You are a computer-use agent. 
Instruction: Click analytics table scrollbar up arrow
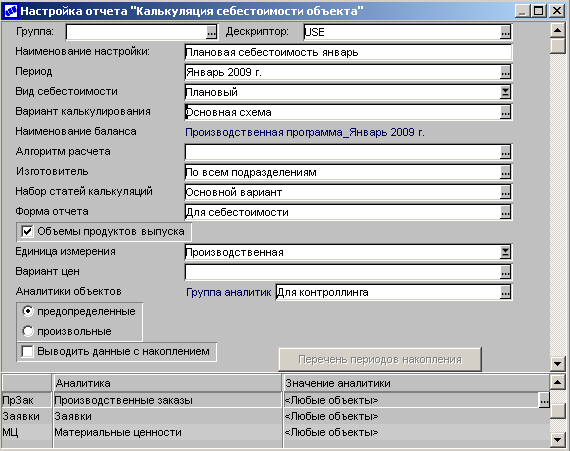[x=558, y=382]
